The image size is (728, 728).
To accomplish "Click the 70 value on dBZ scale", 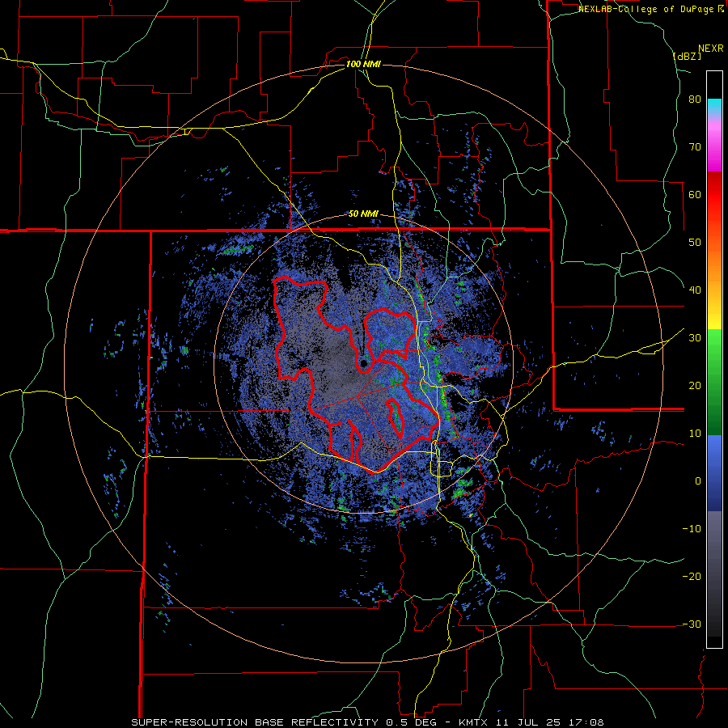I will [695, 147].
